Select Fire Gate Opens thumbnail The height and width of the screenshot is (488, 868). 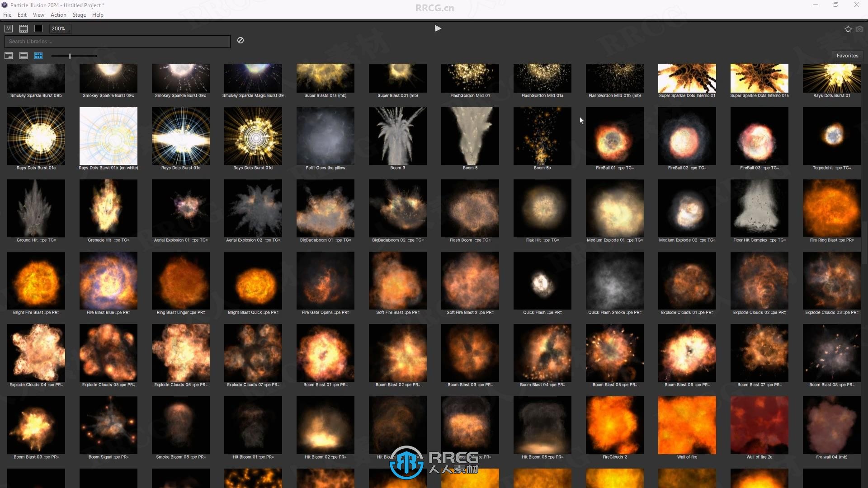pos(325,281)
